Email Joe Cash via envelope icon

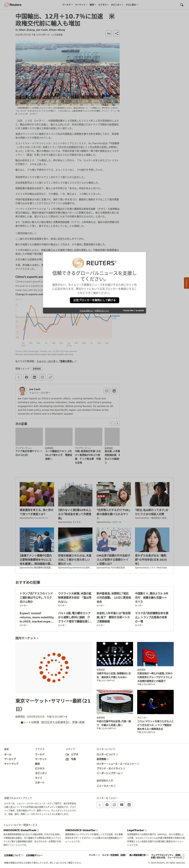tap(107, 391)
